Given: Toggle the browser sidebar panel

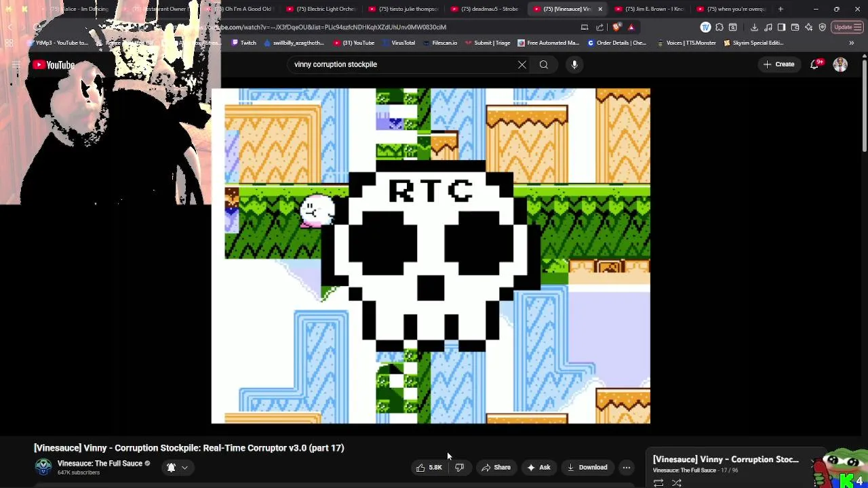Looking at the screenshot, I should click(781, 27).
